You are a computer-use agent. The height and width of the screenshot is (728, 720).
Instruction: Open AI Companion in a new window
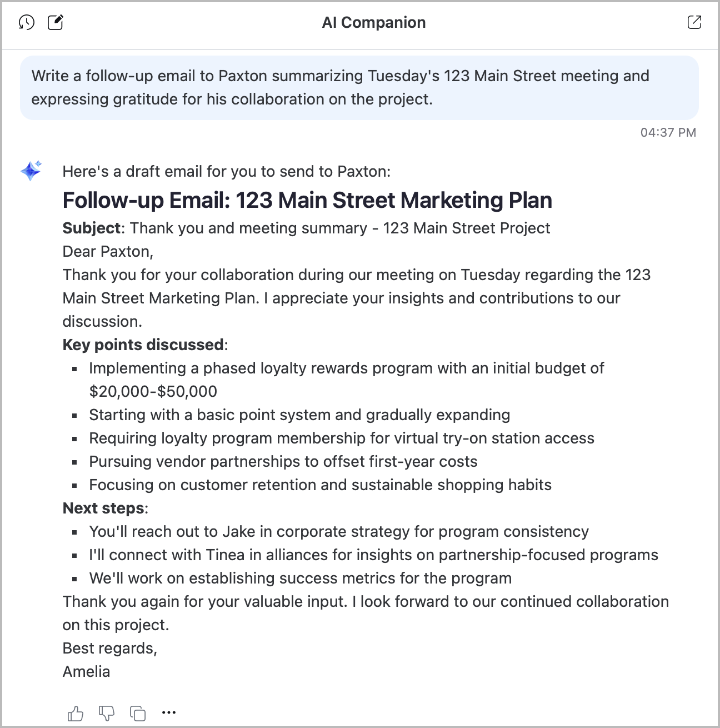click(x=694, y=22)
